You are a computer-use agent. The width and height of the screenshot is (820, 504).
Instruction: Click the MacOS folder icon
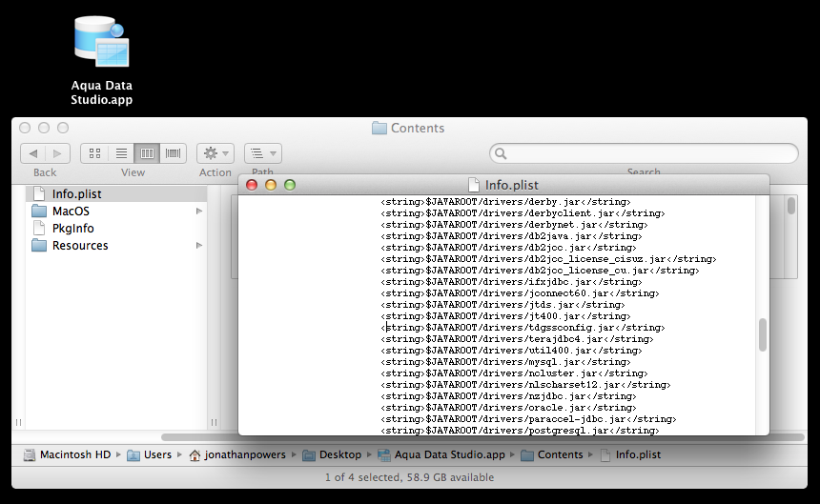39,211
